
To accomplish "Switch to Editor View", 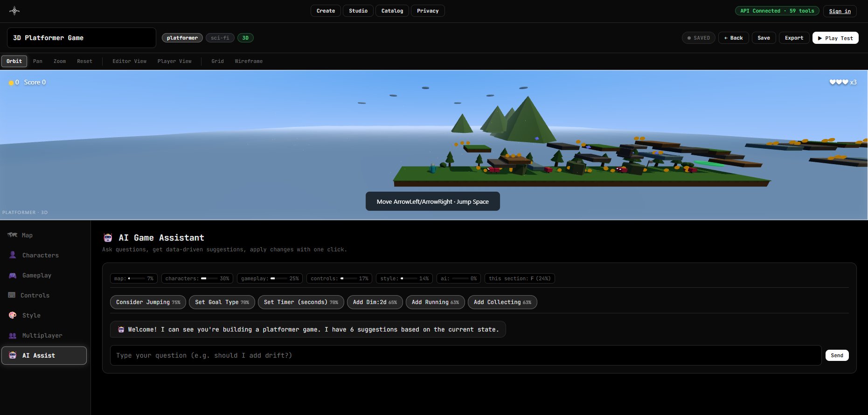I will point(129,61).
